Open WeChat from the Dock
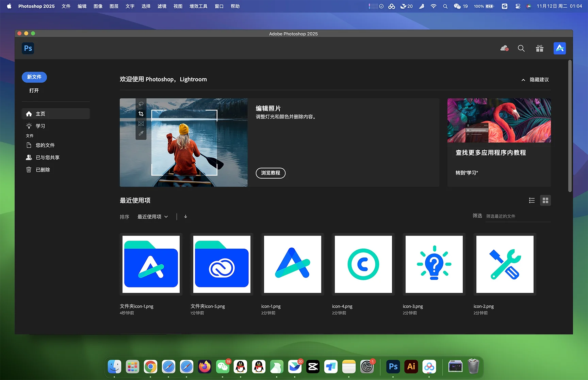588x380 pixels. [x=223, y=367]
